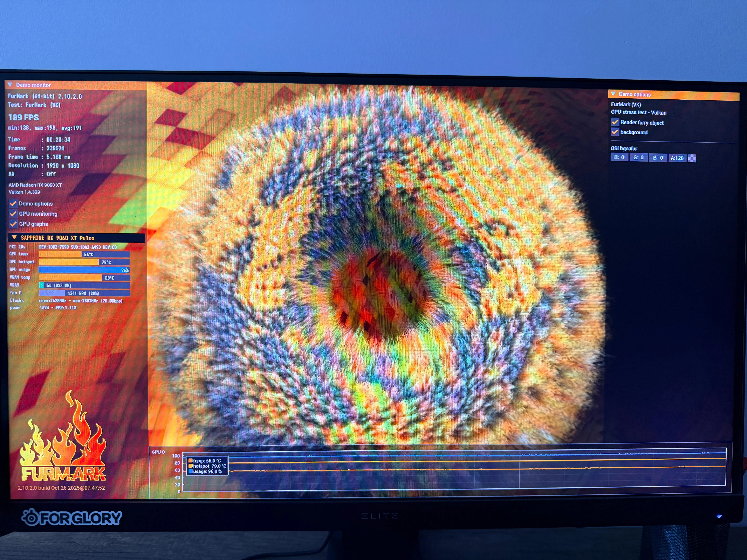
Task: Disable the Render furry object checkbox
Action: (615, 122)
